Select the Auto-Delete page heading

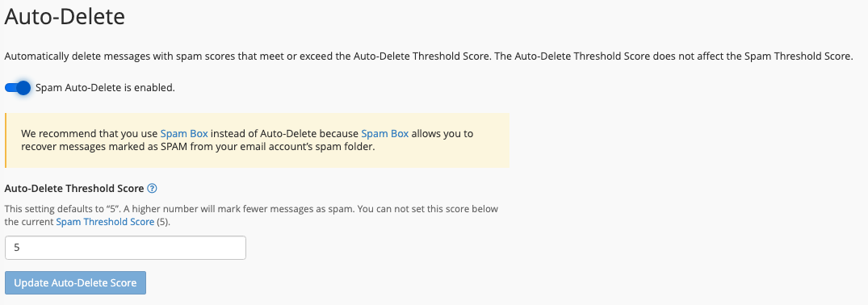65,16
